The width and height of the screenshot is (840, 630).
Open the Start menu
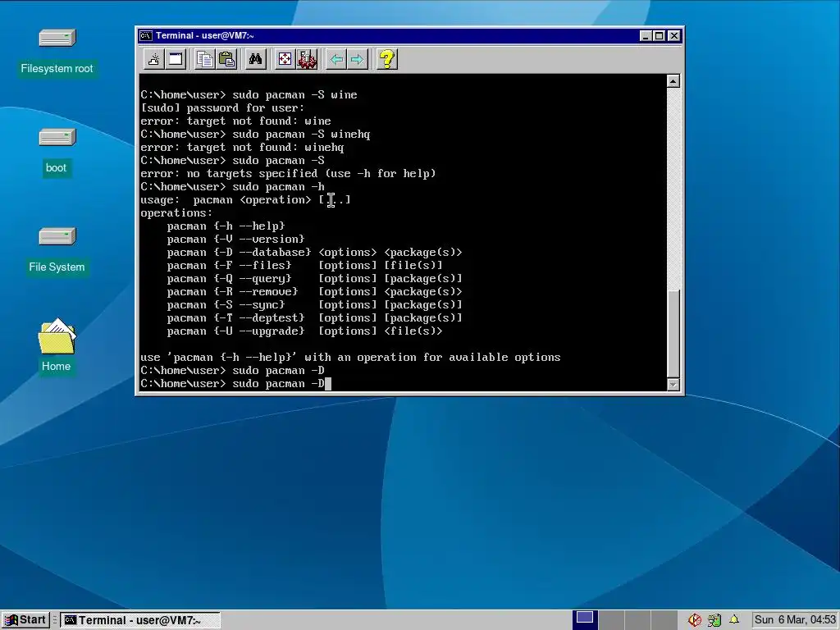(25, 620)
